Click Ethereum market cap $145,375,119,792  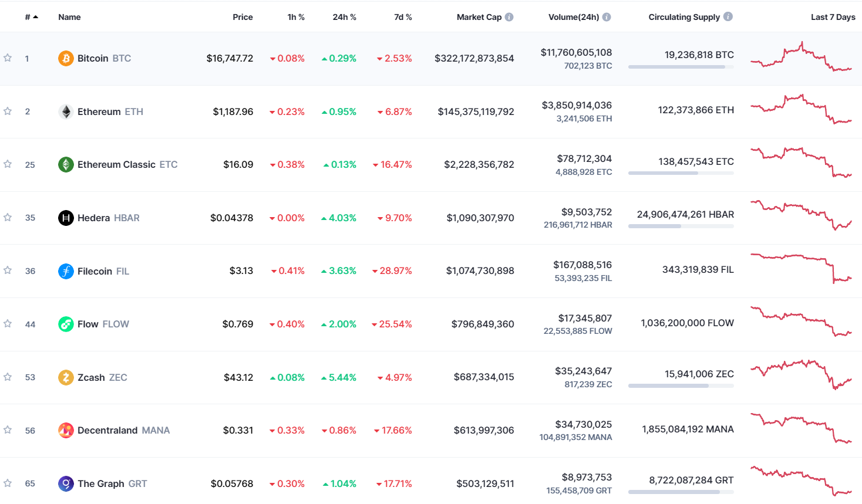[476, 111]
